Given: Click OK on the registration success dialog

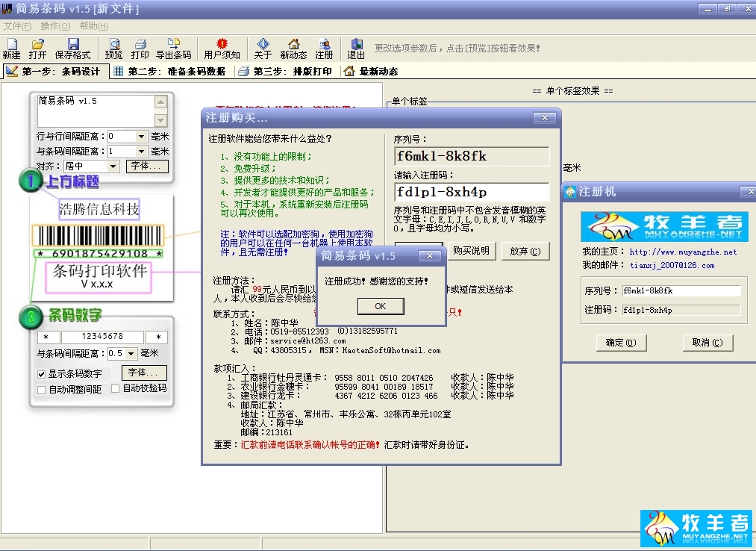Looking at the screenshot, I should tap(380, 306).
